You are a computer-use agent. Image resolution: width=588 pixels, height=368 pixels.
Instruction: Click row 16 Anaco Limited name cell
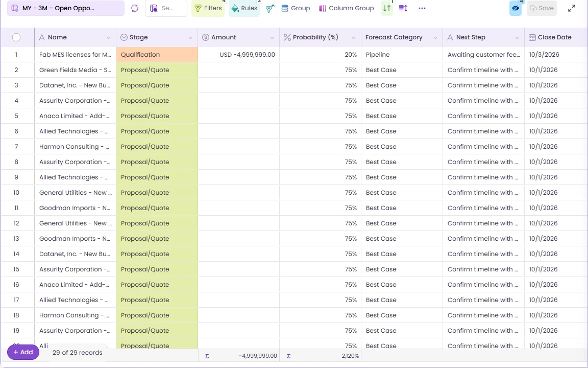click(x=76, y=285)
